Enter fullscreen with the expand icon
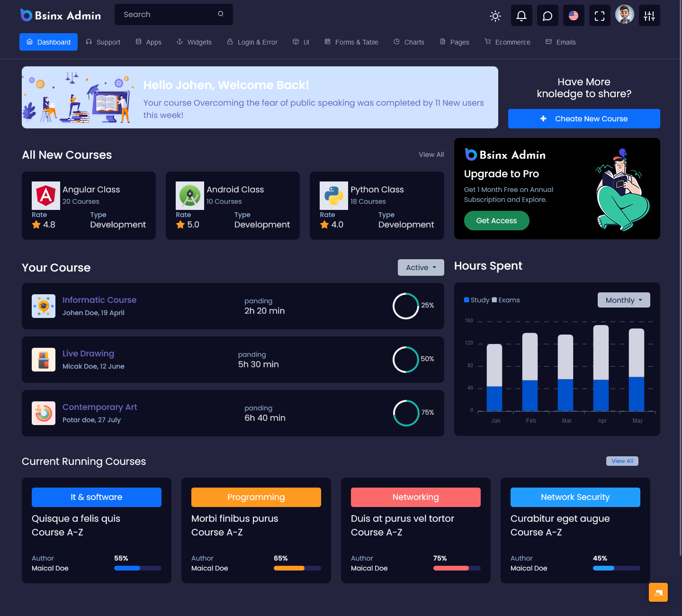Screen dimensions: 682x616 599,16
